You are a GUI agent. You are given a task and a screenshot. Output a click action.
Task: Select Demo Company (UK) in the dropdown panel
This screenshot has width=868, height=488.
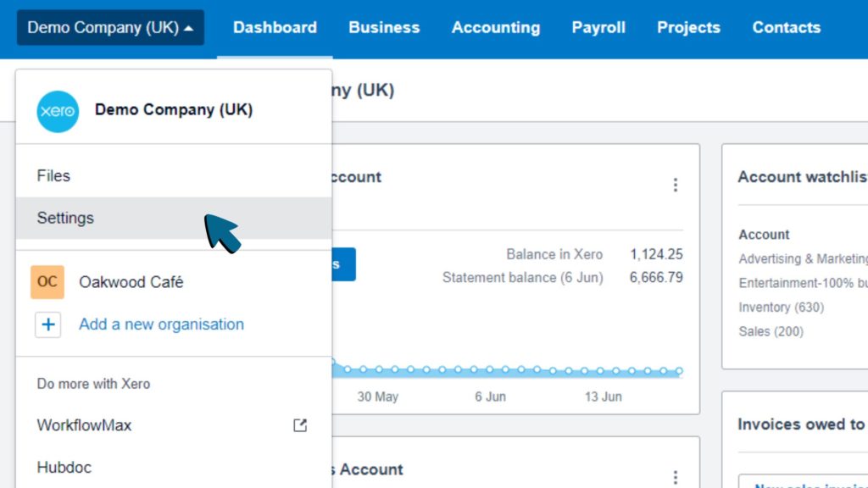tap(174, 109)
